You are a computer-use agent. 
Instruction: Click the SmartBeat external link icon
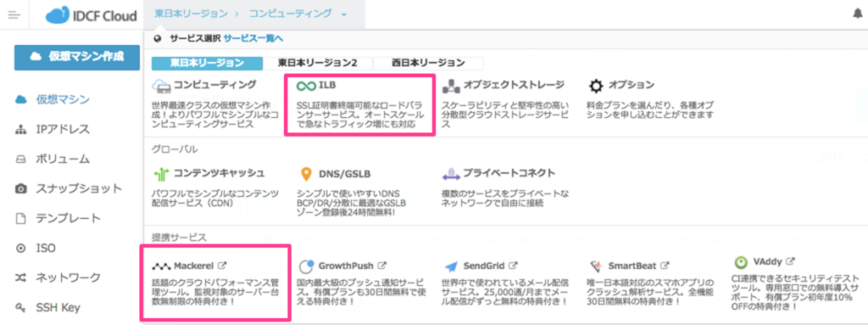pyautogui.click(x=665, y=265)
